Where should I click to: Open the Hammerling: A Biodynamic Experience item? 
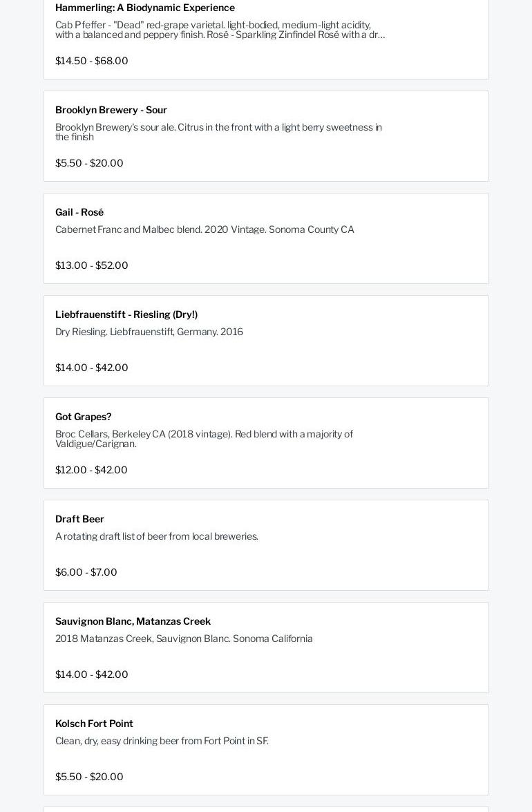144,8
